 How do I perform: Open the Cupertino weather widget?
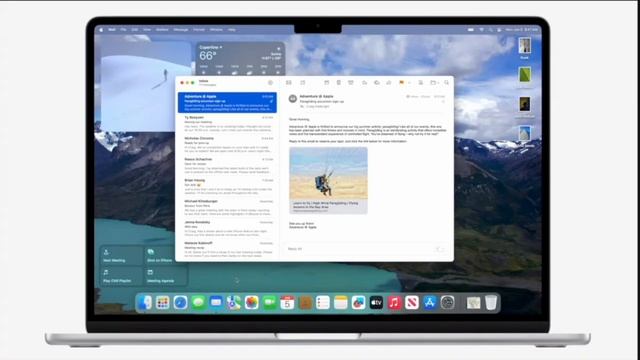pos(240,58)
